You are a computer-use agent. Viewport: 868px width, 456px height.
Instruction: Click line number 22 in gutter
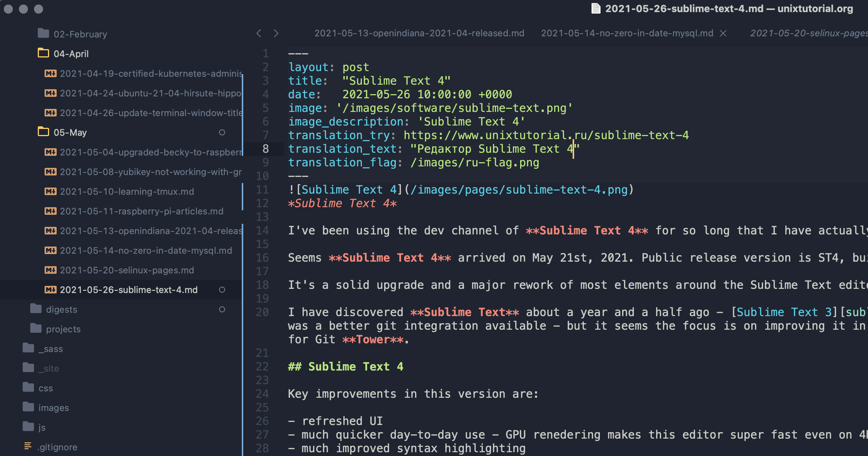click(262, 366)
